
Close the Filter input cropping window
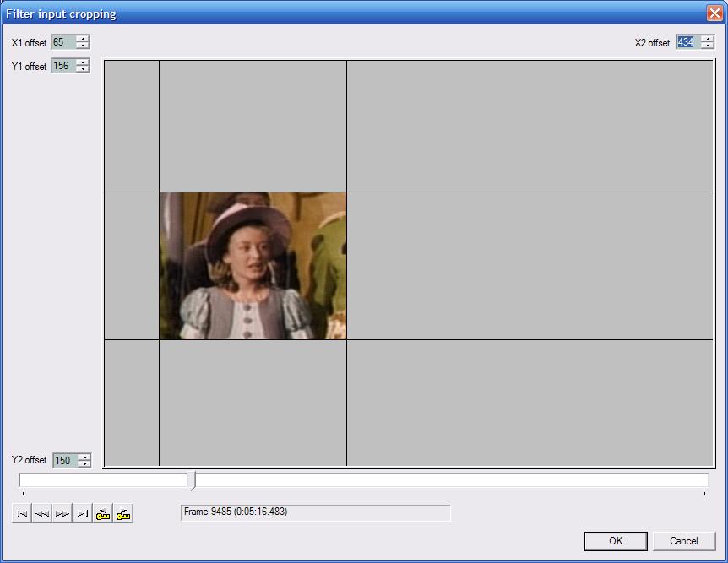714,13
